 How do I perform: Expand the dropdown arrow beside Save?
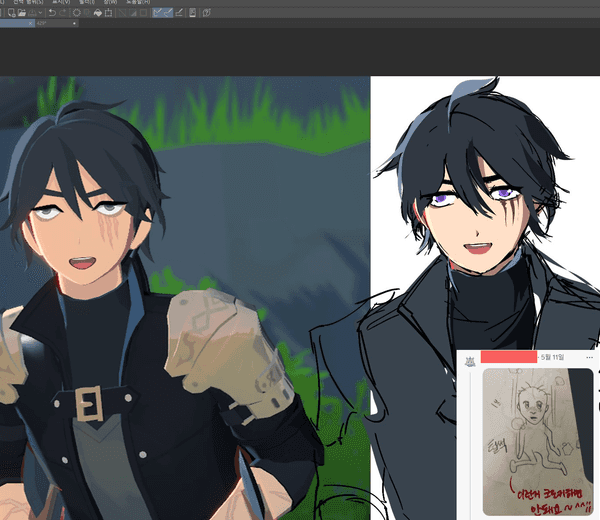pos(40,14)
